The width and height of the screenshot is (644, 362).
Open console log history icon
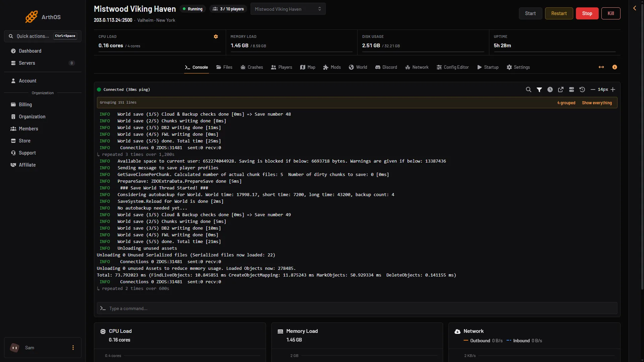pos(582,89)
